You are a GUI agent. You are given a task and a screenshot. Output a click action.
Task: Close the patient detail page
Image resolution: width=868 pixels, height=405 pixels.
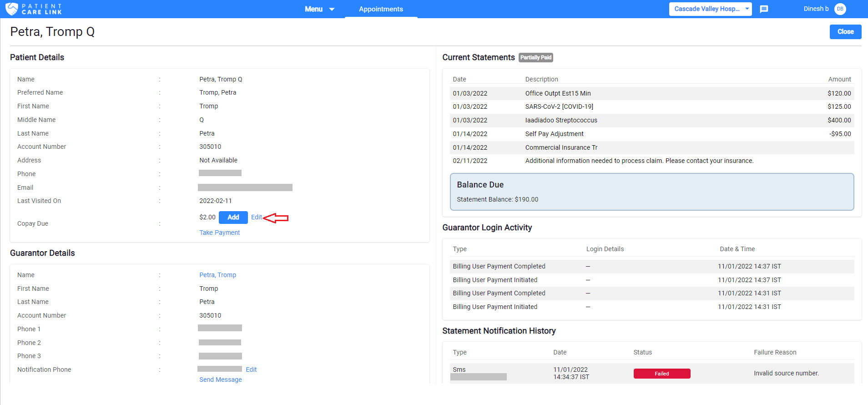click(845, 31)
